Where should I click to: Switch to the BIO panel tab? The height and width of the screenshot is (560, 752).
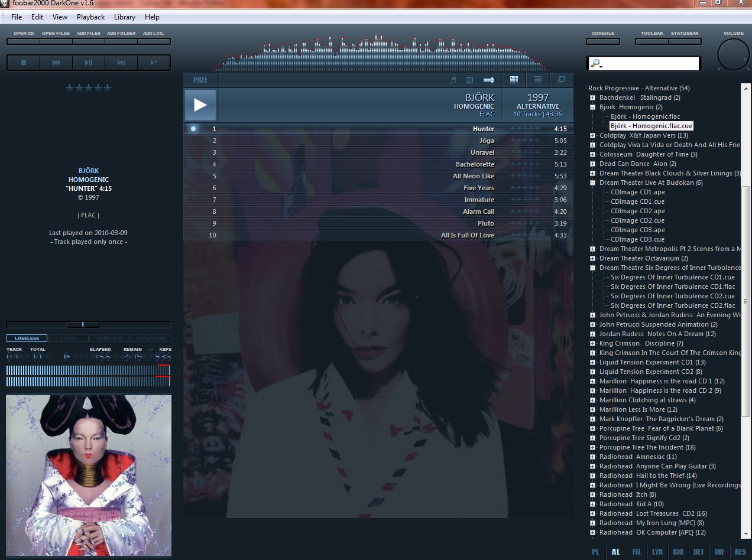pos(678,552)
